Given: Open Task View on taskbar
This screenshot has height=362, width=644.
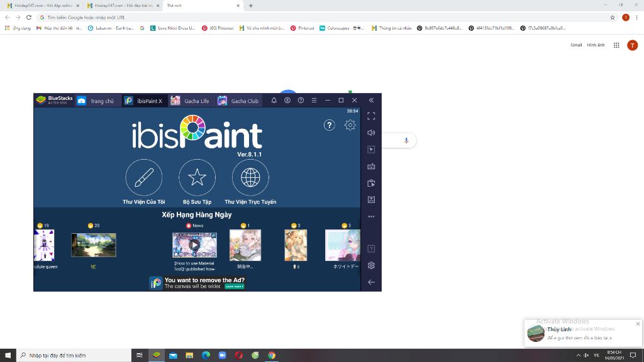Looking at the screenshot, I should click(x=140, y=356).
